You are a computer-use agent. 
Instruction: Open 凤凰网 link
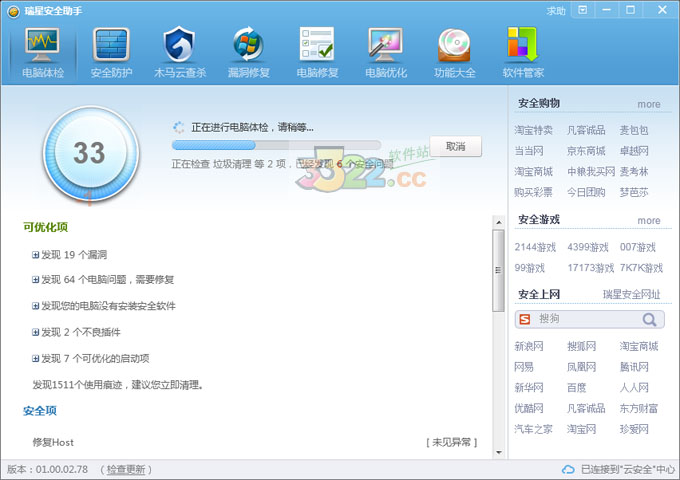tap(582, 367)
